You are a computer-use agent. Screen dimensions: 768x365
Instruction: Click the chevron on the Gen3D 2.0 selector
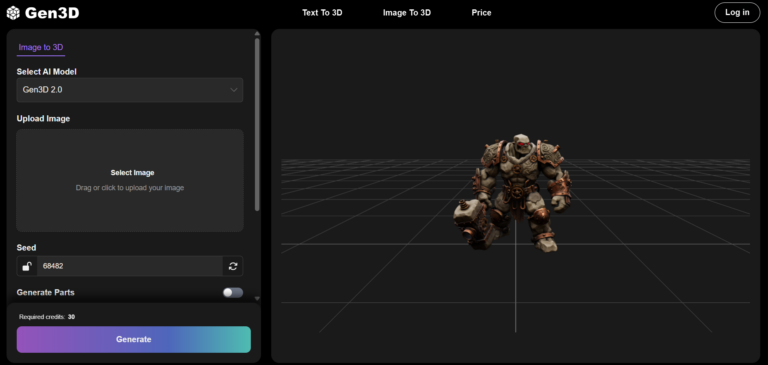pyautogui.click(x=234, y=90)
